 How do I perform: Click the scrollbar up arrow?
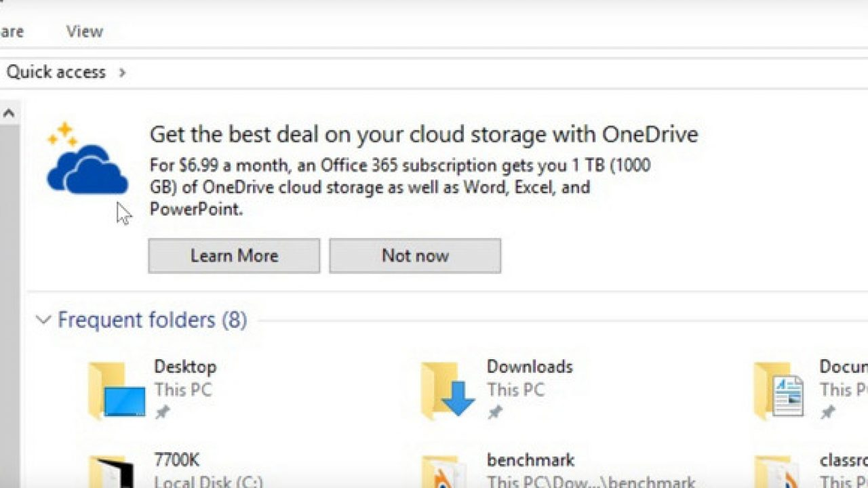(9, 113)
